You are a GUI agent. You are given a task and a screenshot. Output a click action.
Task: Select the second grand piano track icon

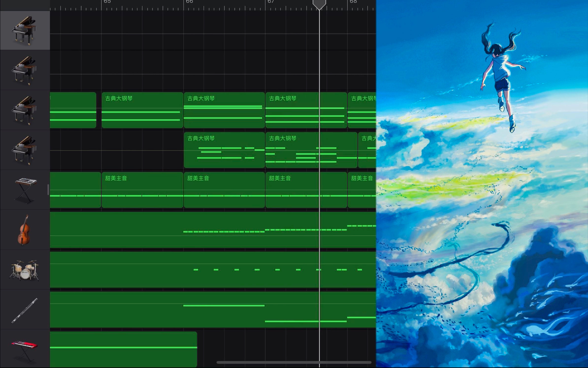(x=24, y=71)
